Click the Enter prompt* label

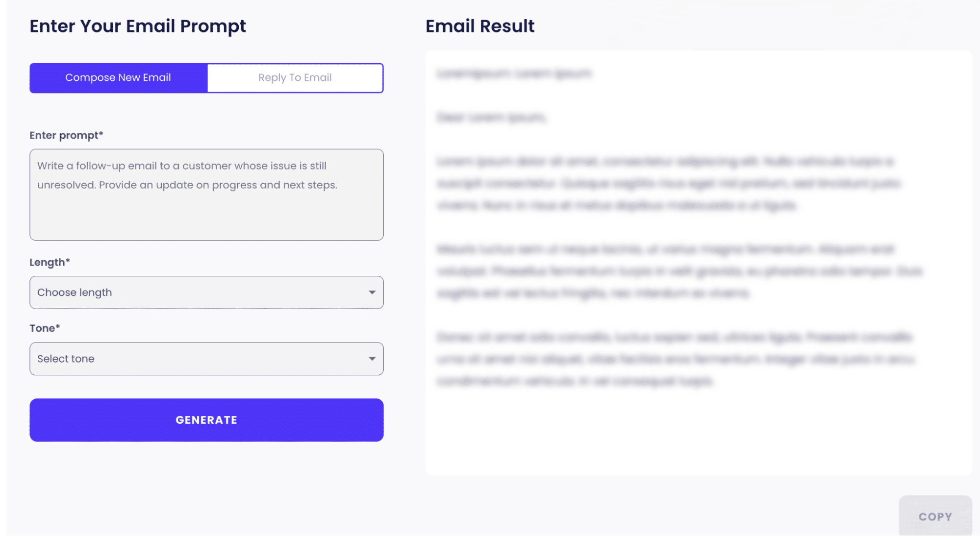(x=67, y=135)
